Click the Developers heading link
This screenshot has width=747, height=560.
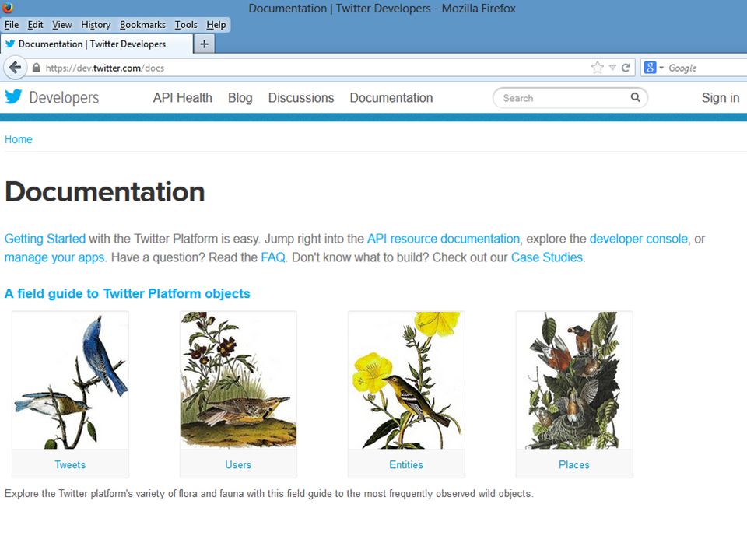tap(64, 98)
